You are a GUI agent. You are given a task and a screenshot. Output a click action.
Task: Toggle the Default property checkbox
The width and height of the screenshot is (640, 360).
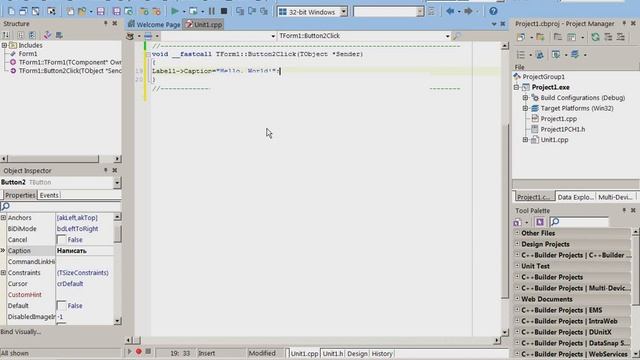tap(61, 306)
